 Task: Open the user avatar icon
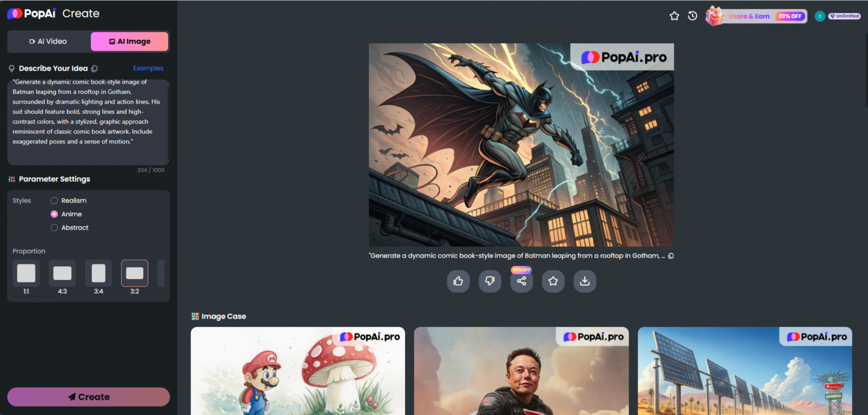click(x=820, y=16)
